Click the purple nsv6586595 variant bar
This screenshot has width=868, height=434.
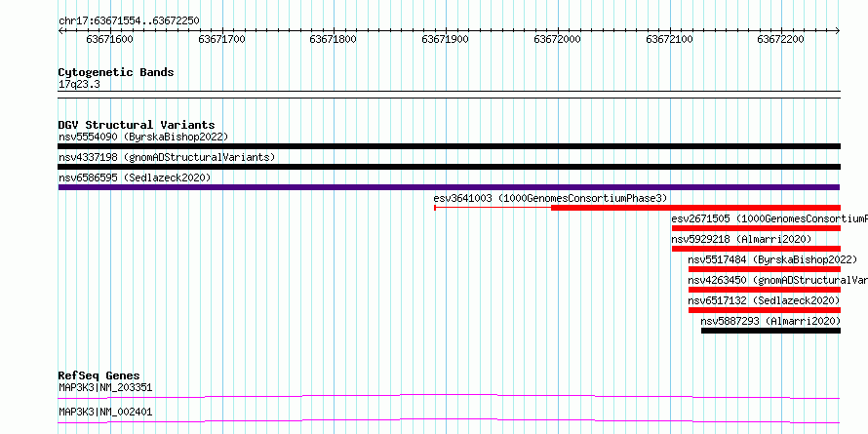click(x=449, y=187)
